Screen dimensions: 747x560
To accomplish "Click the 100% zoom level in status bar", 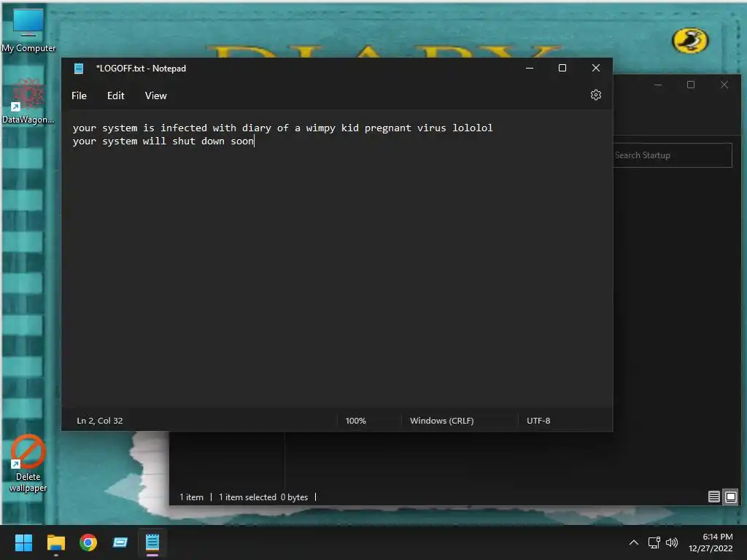I will tap(355, 421).
